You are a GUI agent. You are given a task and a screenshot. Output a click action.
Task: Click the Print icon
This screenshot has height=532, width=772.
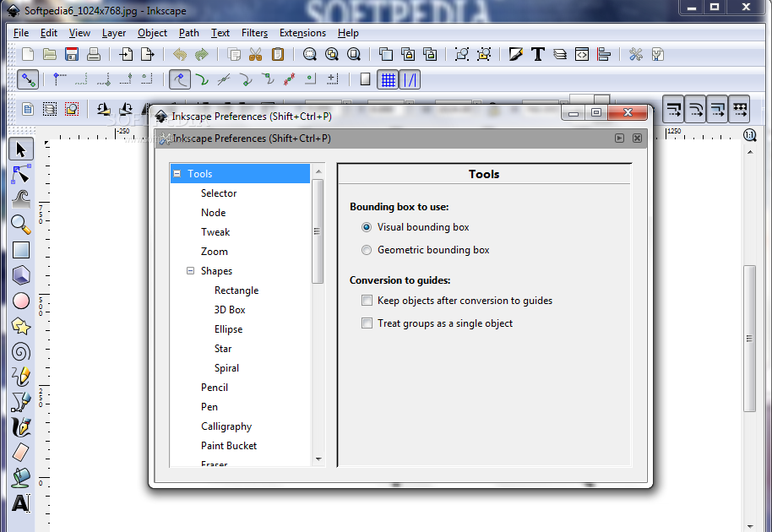pos(94,54)
